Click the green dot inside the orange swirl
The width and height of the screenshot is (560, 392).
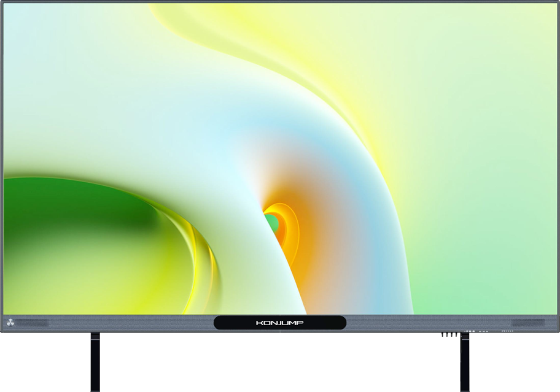271,222
